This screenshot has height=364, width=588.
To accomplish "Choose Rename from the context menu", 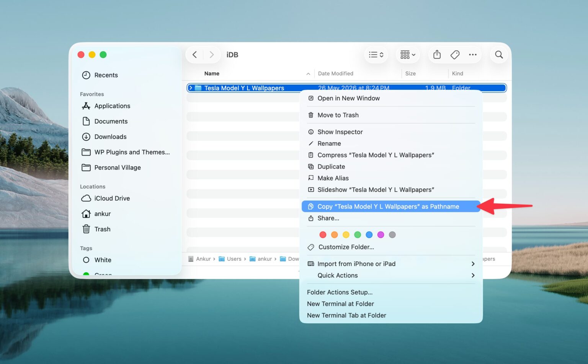I will click(x=390, y=143).
